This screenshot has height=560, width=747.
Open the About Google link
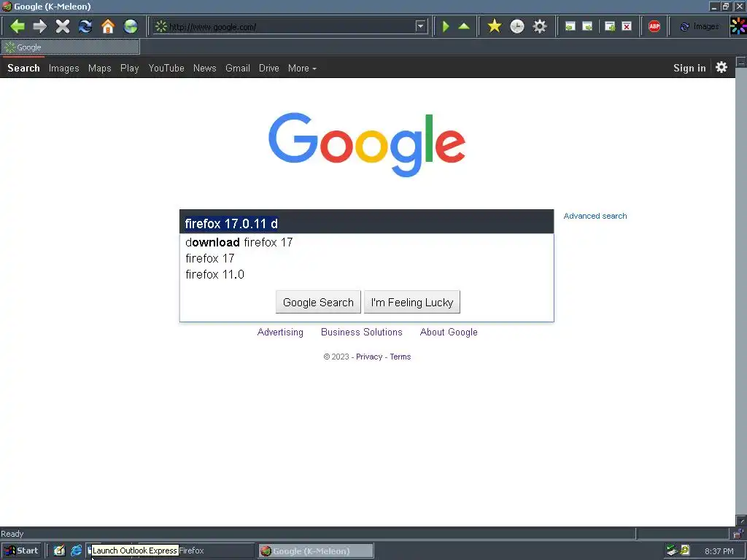click(x=449, y=332)
